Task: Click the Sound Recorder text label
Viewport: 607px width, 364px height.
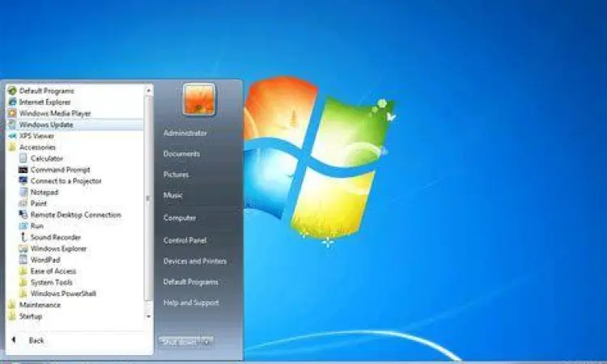Action: click(x=56, y=237)
